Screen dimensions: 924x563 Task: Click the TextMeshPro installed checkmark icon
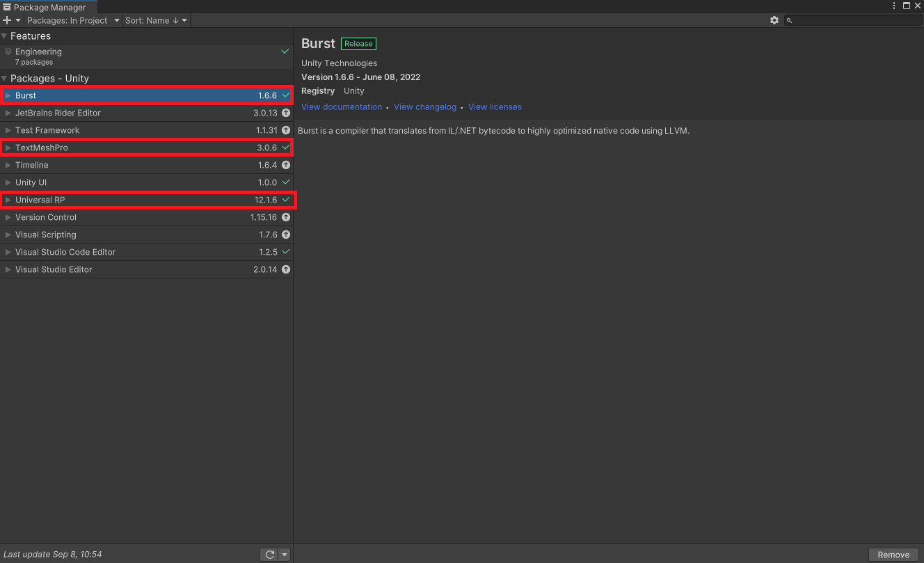(285, 148)
